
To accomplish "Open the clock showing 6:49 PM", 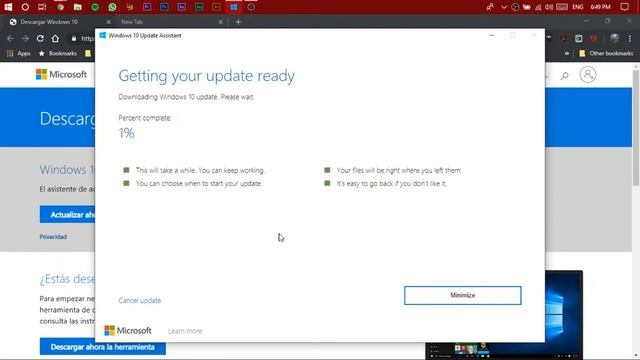I will 600,7.
